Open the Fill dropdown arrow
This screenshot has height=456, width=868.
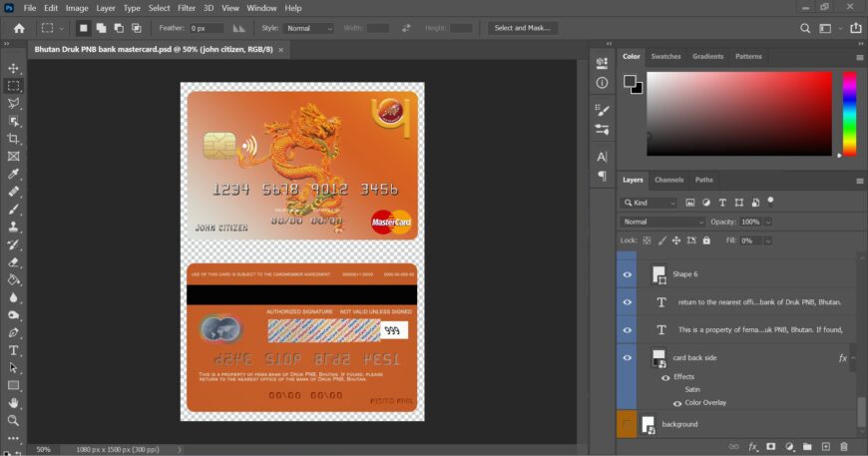pyautogui.click(x=768, y=240)
